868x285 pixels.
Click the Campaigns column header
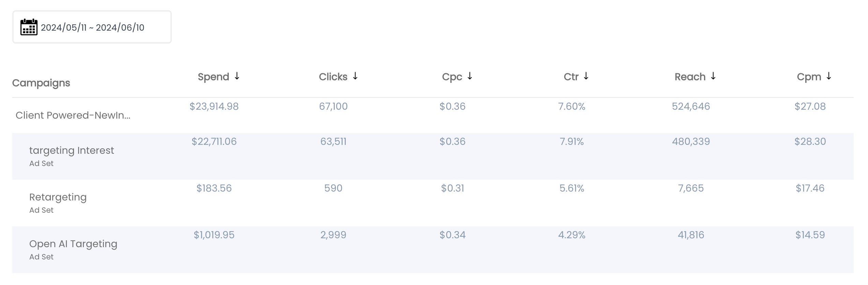[41, 83]
